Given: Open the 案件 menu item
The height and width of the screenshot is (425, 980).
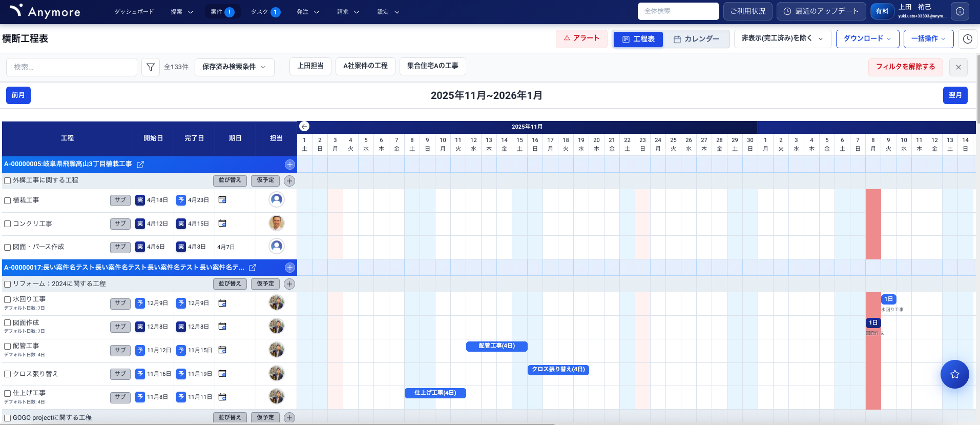Looking at the screenshot, I should tap(222, 12).
